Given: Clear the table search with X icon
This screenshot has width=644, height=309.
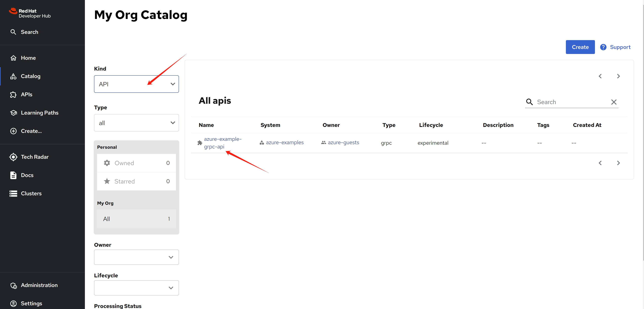Looking at the screenshot, I should [x=614, y=102].
